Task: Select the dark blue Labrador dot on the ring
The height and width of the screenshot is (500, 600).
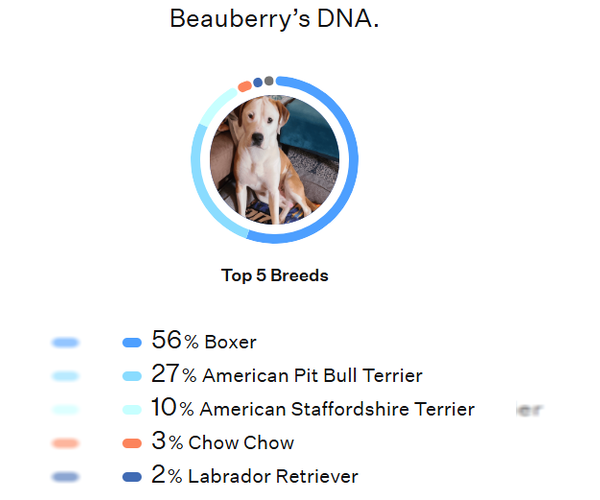Action: [258, 82]
